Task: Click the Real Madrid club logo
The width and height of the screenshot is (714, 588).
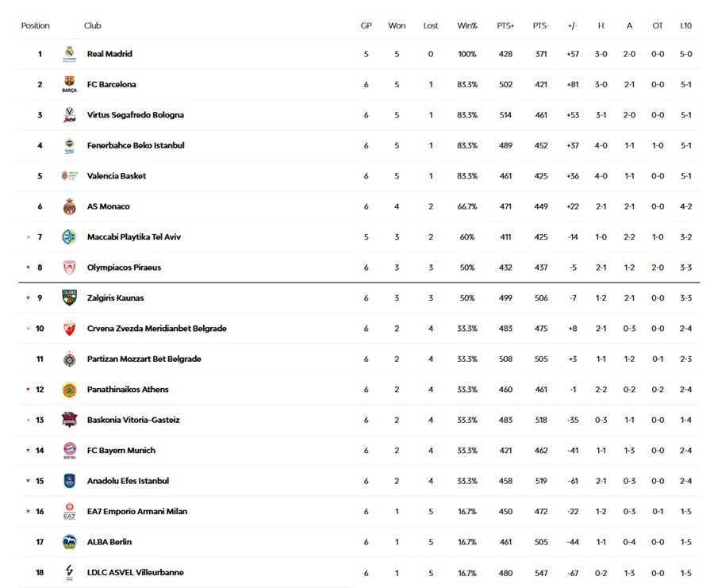Action: (69, 54)
